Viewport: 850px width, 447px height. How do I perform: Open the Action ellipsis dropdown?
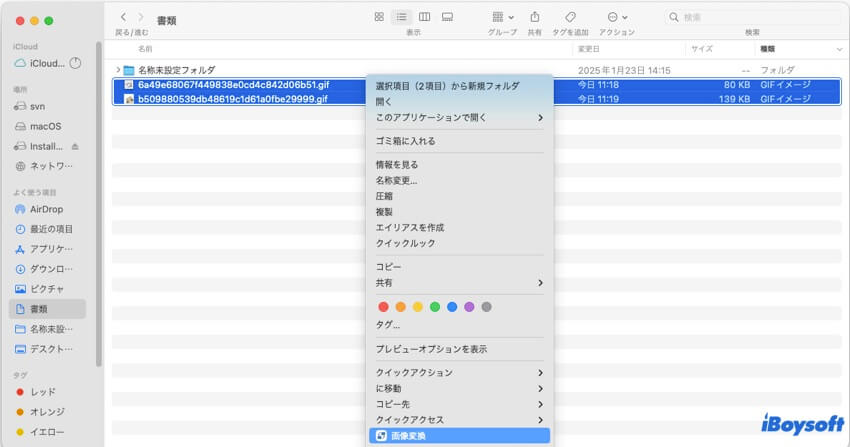pos(617,17)
